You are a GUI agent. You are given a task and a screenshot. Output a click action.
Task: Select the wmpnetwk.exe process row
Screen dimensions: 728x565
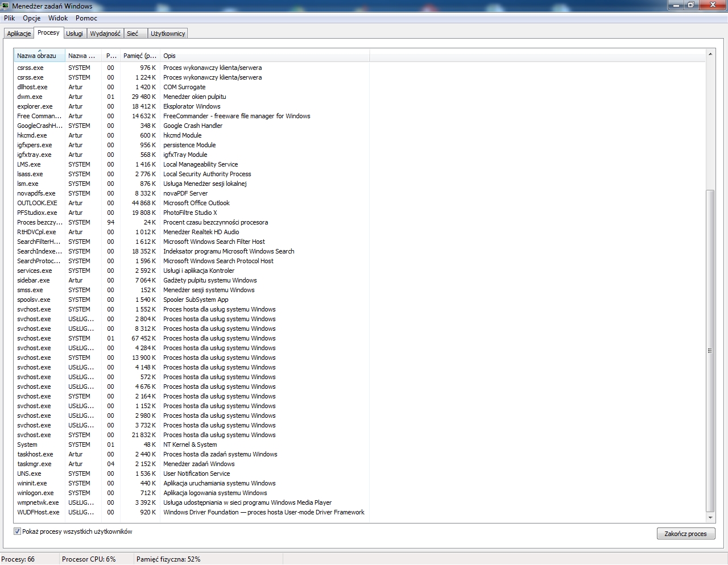point(192,502)
